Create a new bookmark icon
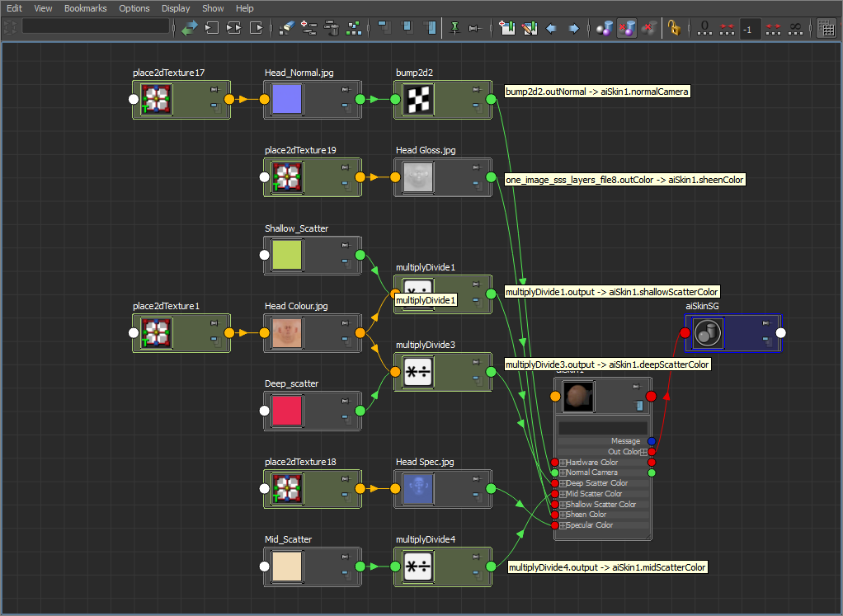 click(x=507, y=28)
